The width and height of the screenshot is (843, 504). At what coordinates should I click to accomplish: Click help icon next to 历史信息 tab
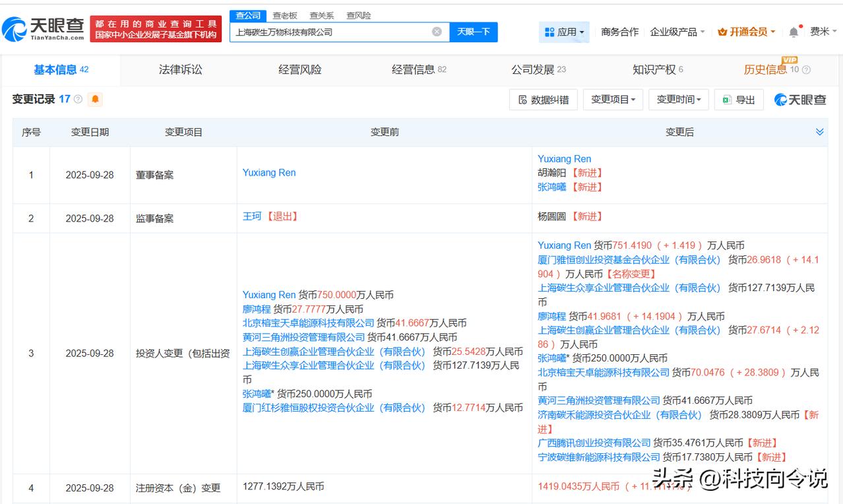click(x=806, y=70)
